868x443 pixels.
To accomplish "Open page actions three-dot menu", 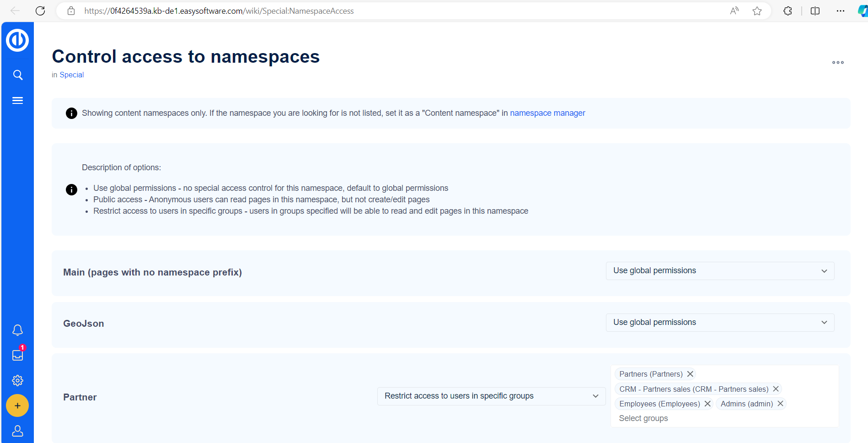I will pyautogui.click(x=838, y=63).
